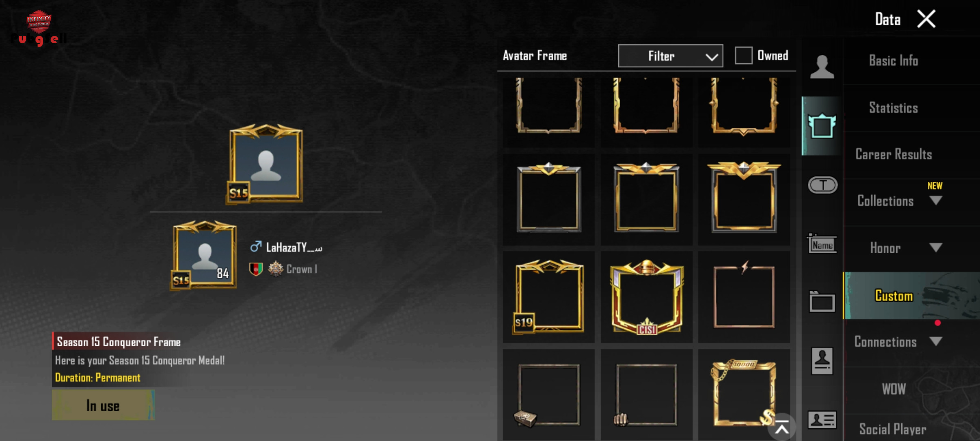
Task: Click the In use button
Action: click(x=103, y=405)
